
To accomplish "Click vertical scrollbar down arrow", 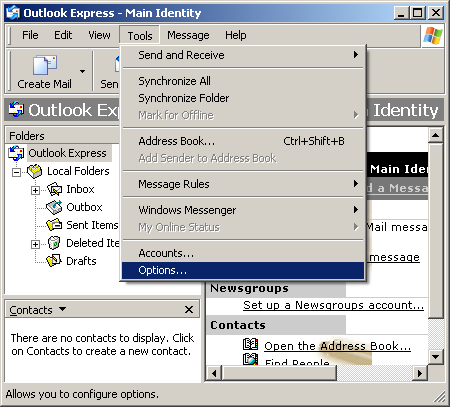I will pyautogui.click(x=435, y=357).
